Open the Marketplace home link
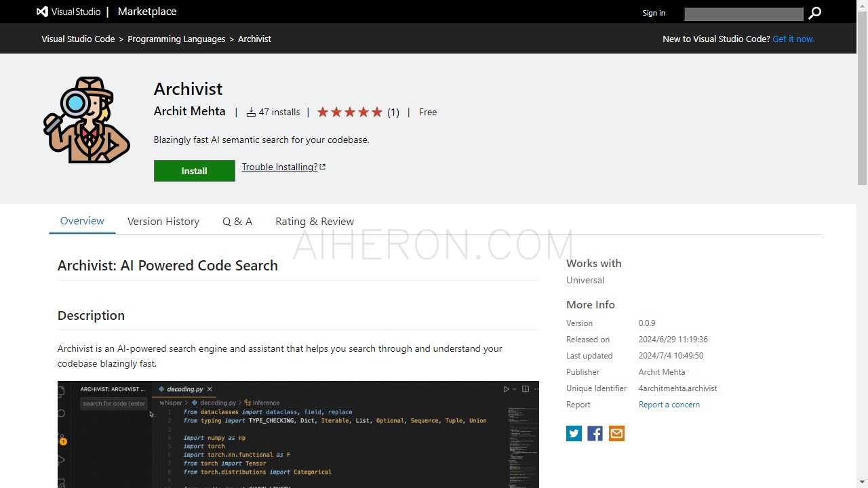Image resolution: width=868 pixels, height=488 pixels. point(147,12)
